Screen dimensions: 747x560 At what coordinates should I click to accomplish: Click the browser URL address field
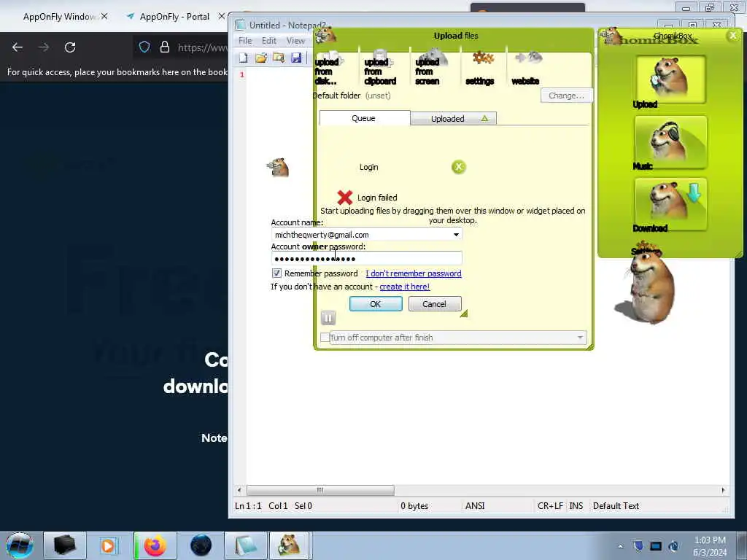pos(203,47)
